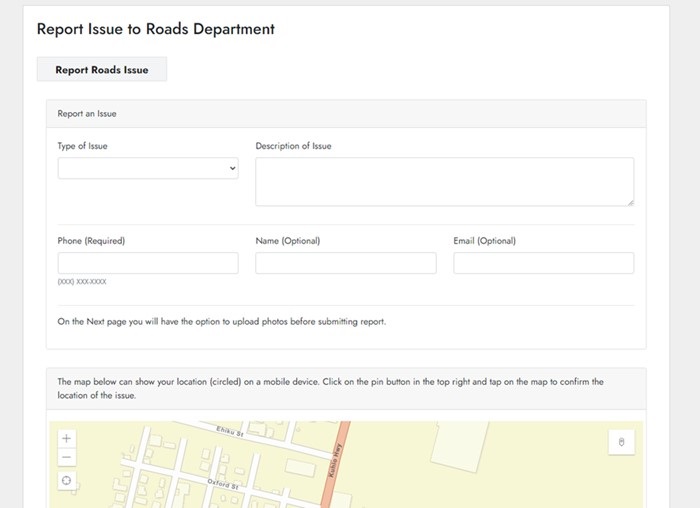Grab the description box resize handle
The height and width of the screenshot is (508, 700).
(630, 202)
